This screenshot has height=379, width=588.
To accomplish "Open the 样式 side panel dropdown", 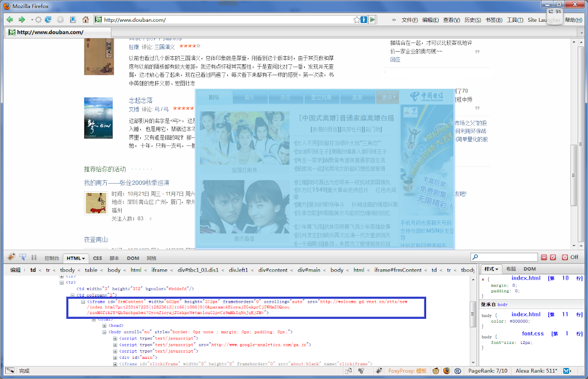I will pos(492,269).
